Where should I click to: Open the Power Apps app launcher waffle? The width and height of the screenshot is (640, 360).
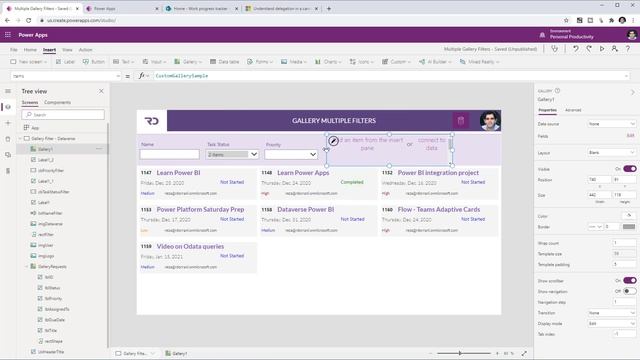[8, 35]
